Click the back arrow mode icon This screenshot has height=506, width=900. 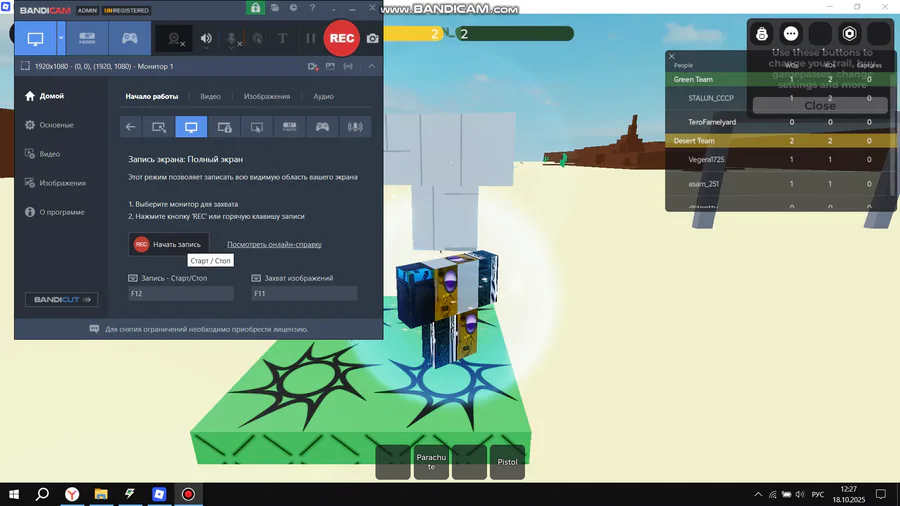(x=130, y=127)
